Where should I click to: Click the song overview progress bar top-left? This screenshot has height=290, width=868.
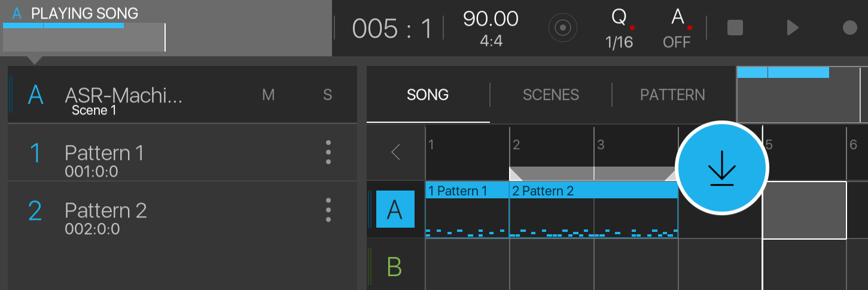(84, 37)
